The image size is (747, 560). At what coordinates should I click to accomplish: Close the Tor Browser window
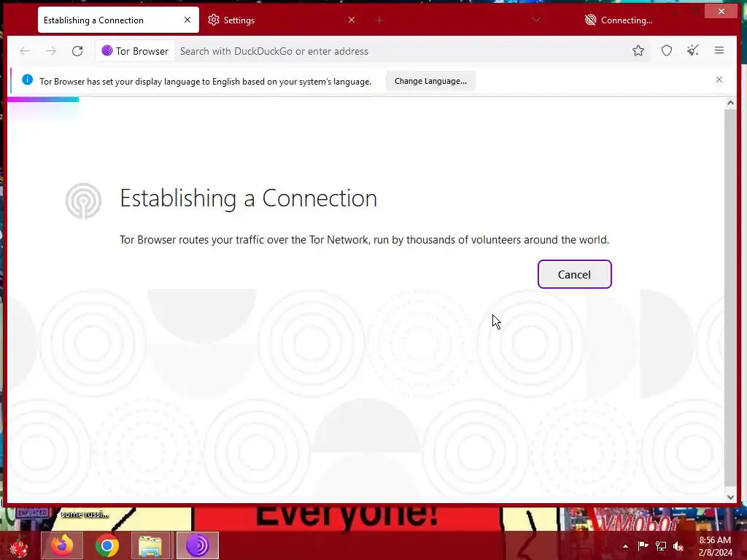[721, 11]
